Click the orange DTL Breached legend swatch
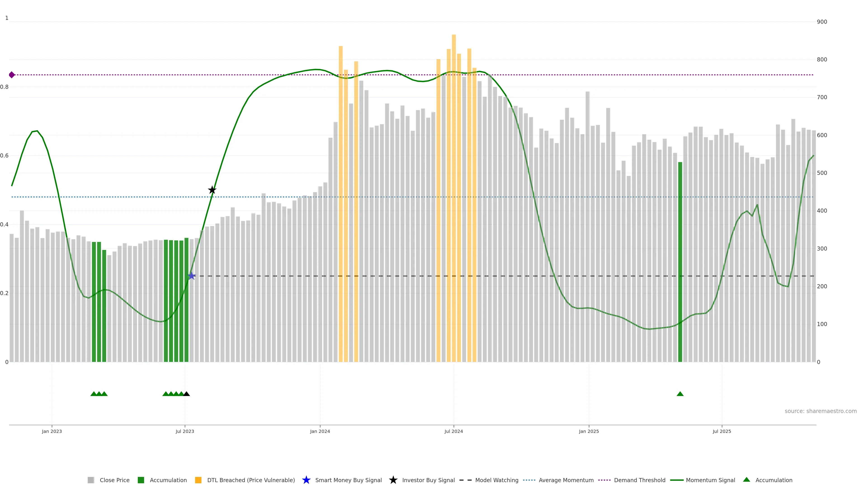The width and height of the screenshot is (868, 488). tap(198, 480)
